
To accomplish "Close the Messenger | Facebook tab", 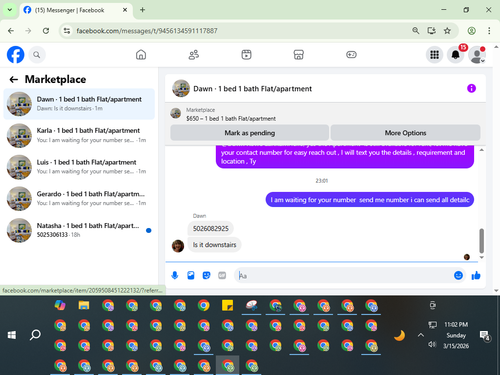I will click(x=125, y=10).
